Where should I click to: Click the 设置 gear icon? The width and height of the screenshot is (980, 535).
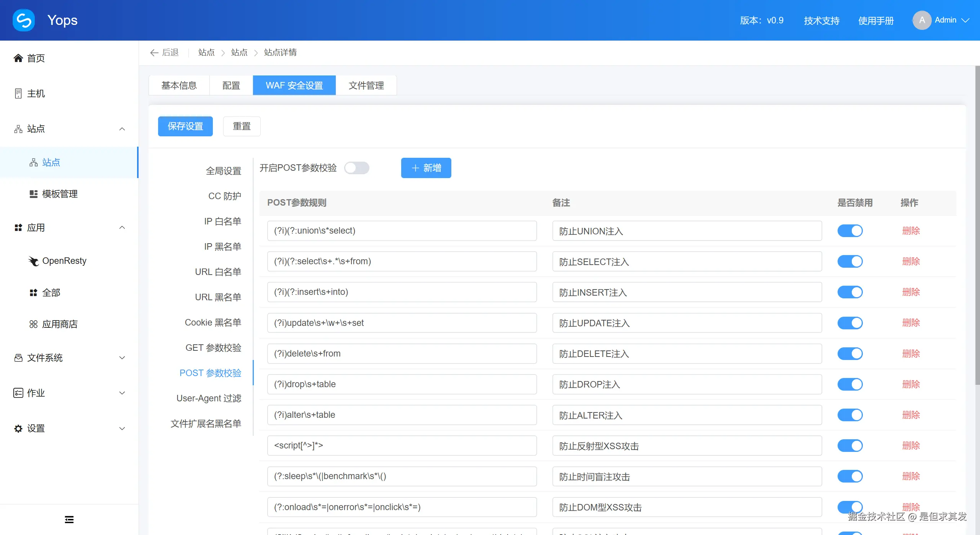18,429
